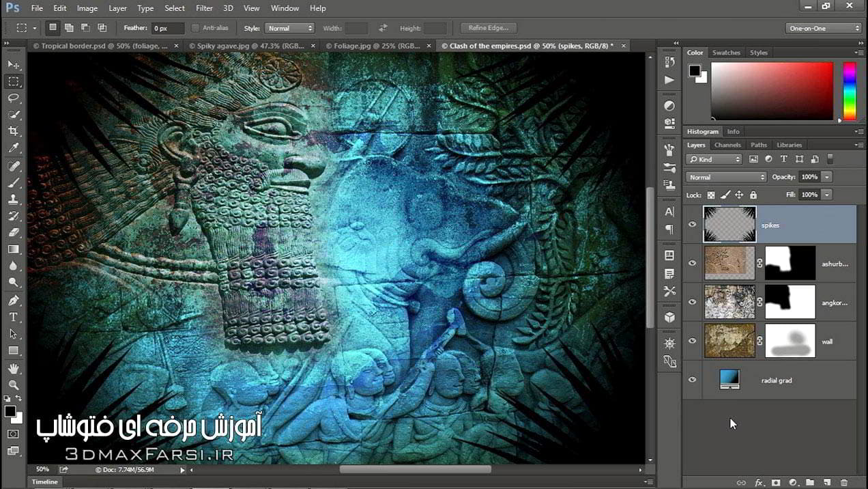Select the Blur tool
Screen dimensions: 868x489
point(14,266)
